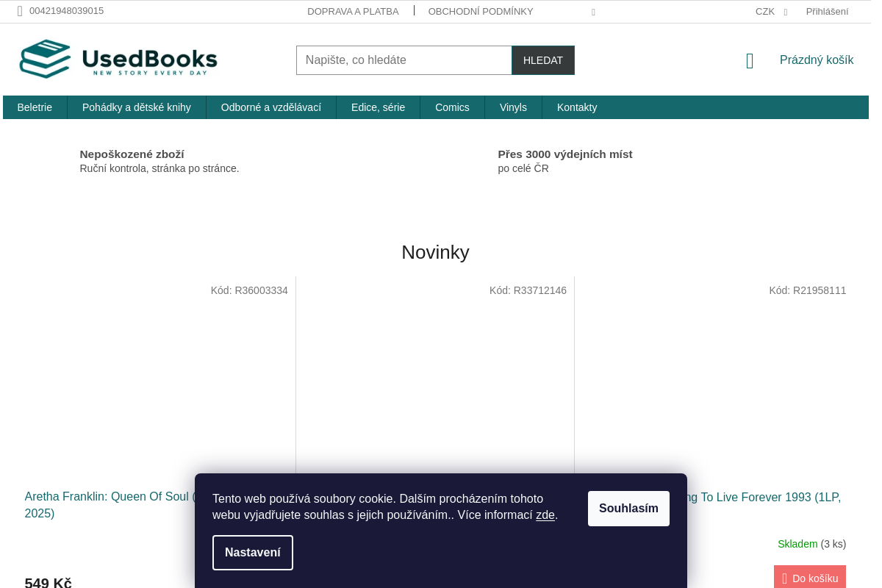
Task: Open Aretha Franklin: Queen Of Soul product
Action: (x=109, y=505)
